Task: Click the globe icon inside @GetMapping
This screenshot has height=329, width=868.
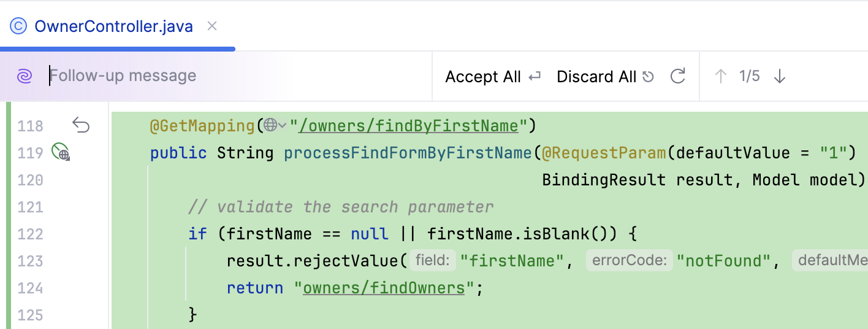Action: click(x=270, y=126)
